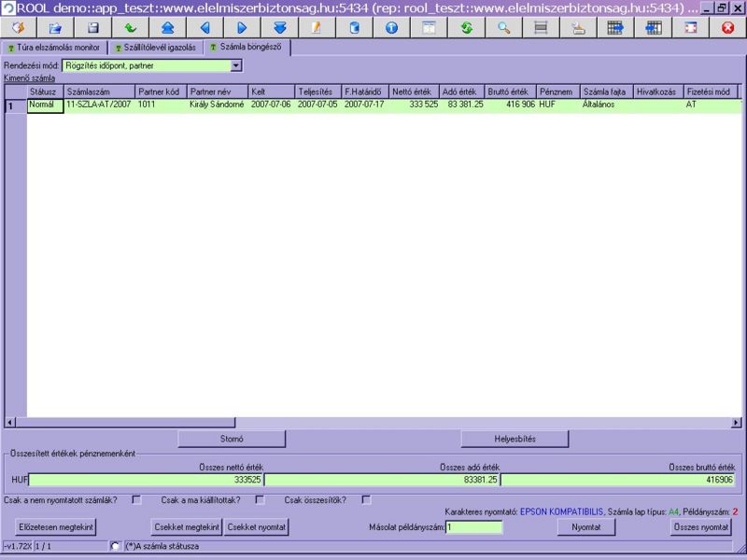
Task: Enable 'Csak a nem nyomtatott számlák?' checkbox
Action: click(136, 499)
